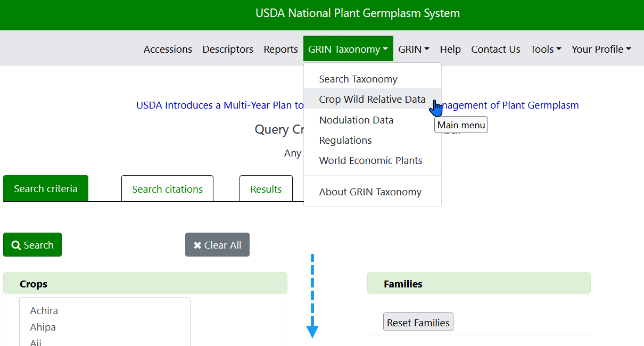
Task: Expand the Your Profile dropdown
Action: coord(601,49)
